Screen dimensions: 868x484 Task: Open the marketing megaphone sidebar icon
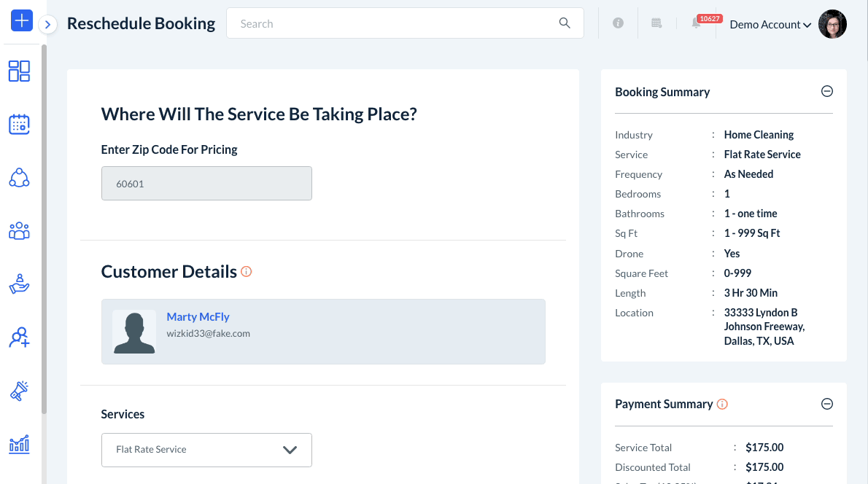click(x=19, y=391)
